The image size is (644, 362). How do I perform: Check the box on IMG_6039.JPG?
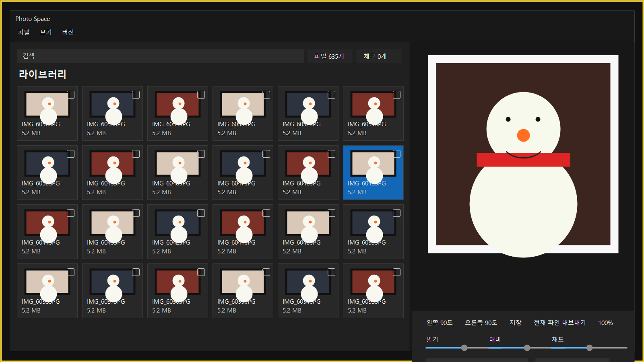pyautogui.click(x=397, y=213)
